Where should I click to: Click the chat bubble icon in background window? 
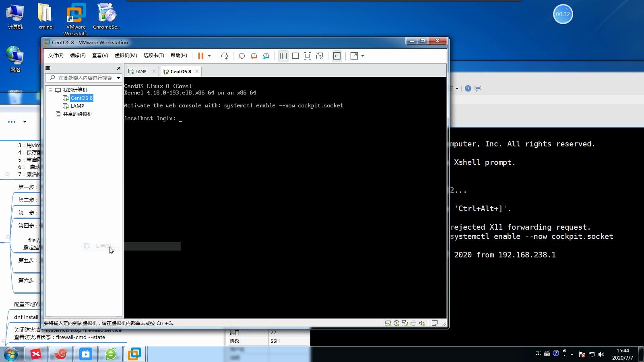pos(478,88)
